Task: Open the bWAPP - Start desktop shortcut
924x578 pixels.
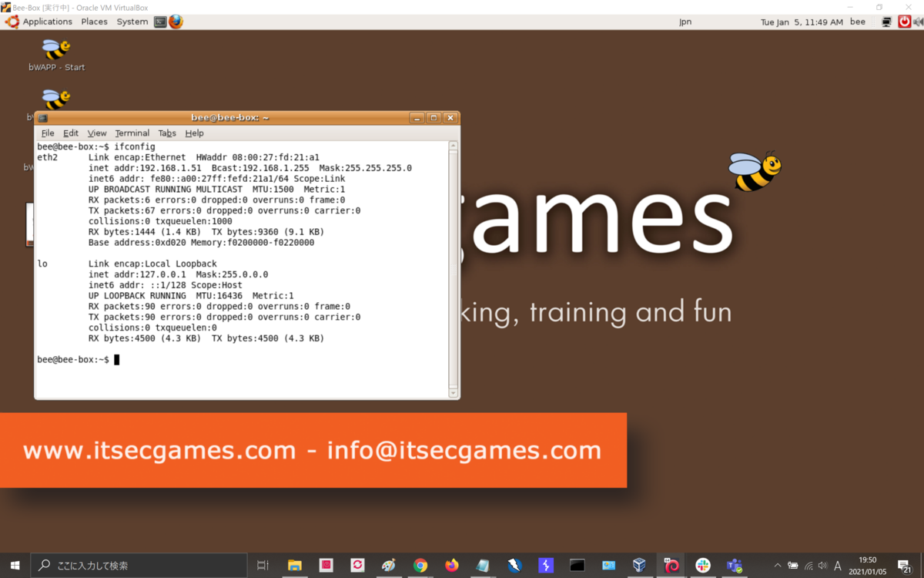Action: point(56,55)
